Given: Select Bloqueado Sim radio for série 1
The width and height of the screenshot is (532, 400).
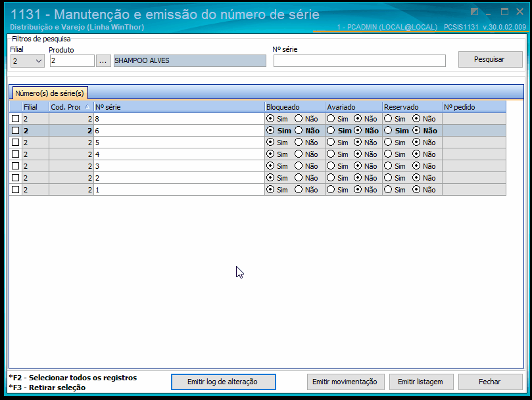Looking at the screenshot, I should [x=270, y=190].
